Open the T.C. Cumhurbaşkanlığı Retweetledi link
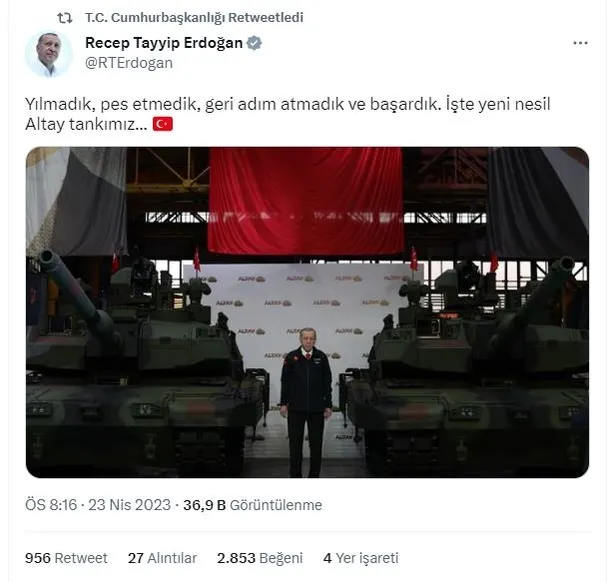 click(x=194, y=18)
